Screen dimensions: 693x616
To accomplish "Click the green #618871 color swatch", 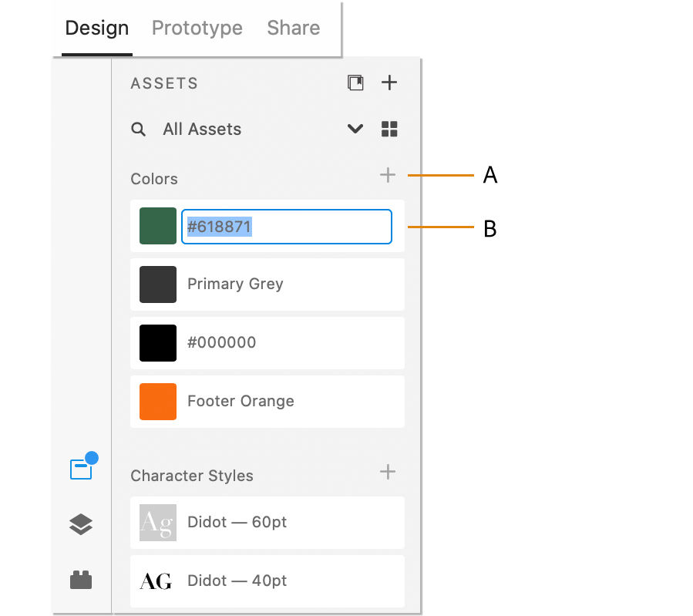I will pyautogui.click(x=157, y=226).
